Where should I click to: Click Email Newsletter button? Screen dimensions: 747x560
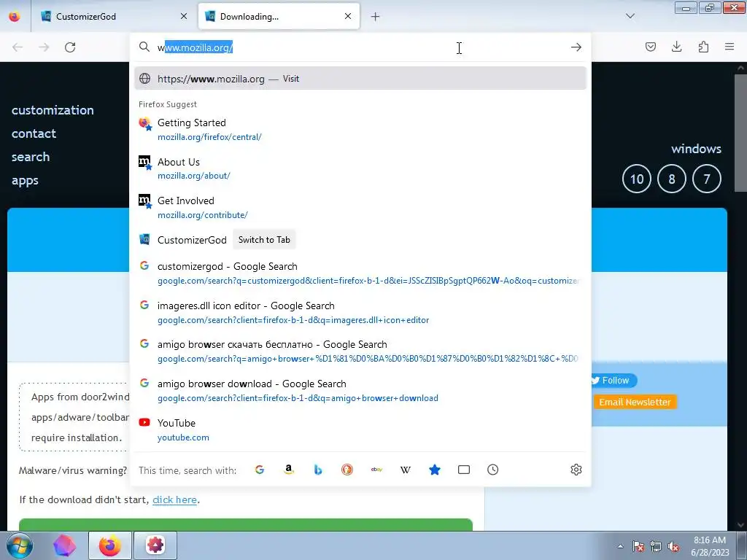point(635,402)
